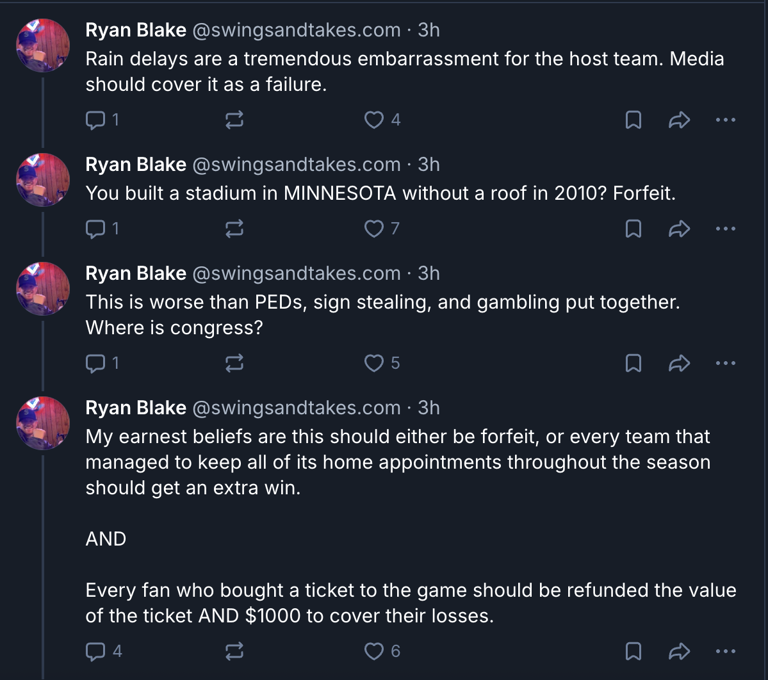This screenshot has height=680, width=768.
Task: Share the rain delays embarrassment post
Action: [x=679, y=120]
